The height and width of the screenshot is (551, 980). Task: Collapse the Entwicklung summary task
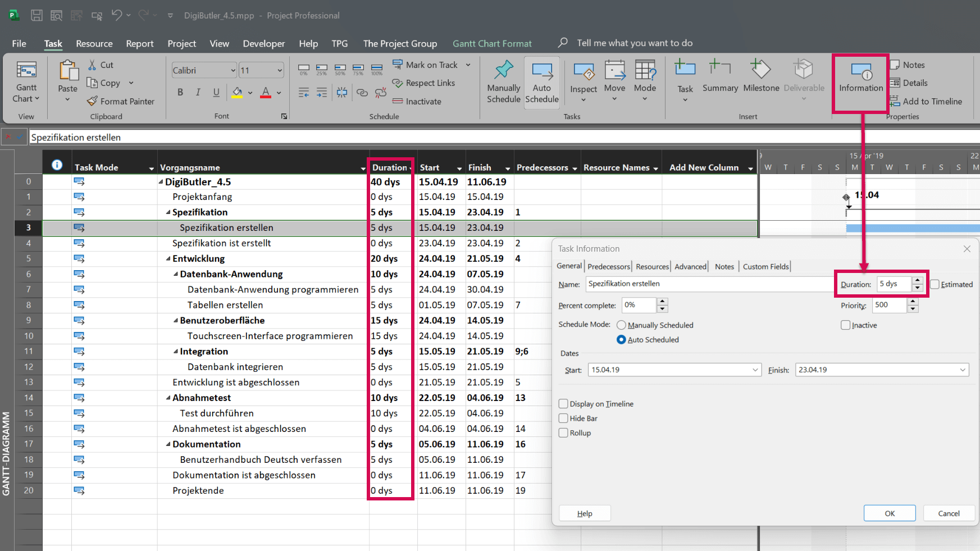tap(168, 258)
